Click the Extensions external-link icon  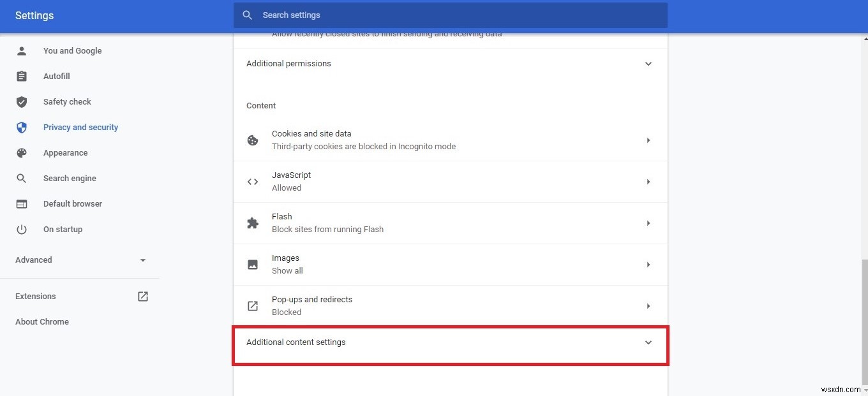pos(143,297)
